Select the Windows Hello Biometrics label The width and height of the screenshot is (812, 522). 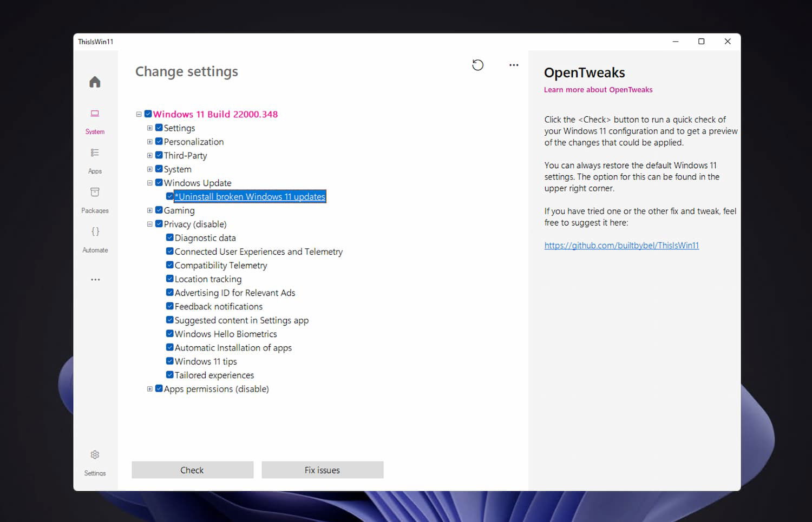click(226, 334)
